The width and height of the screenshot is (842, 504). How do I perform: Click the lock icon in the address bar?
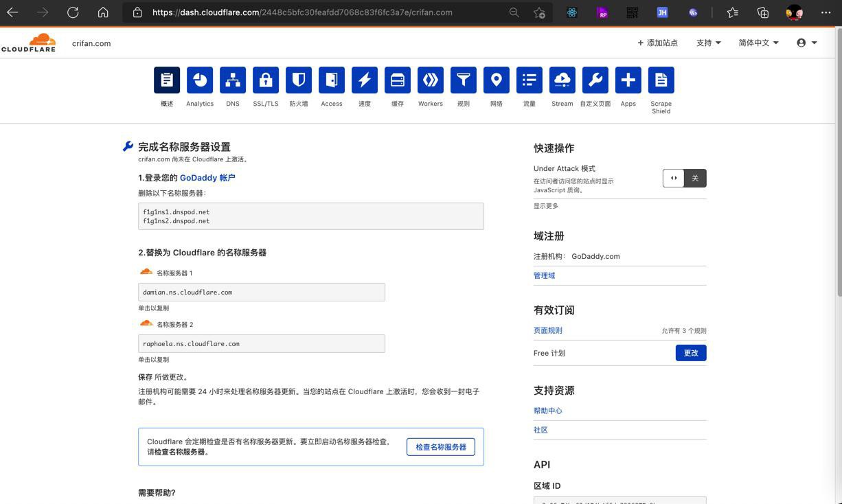click(137, 12)
